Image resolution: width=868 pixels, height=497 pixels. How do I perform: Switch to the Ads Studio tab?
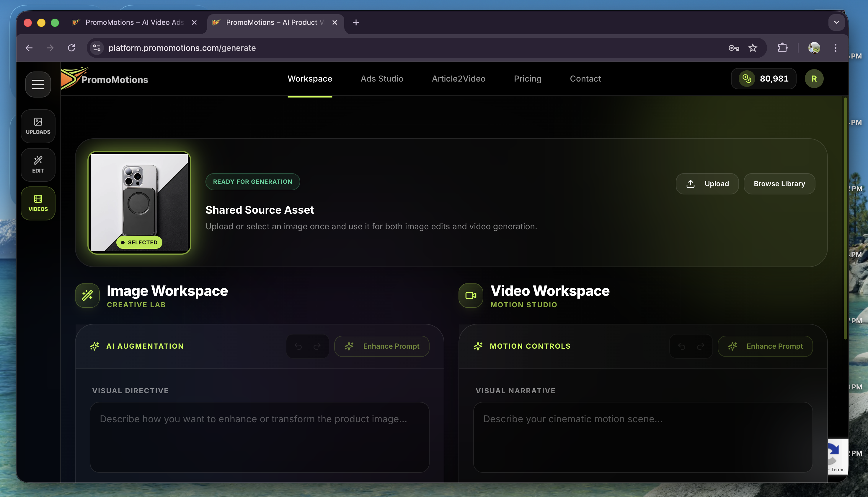click(382, 79)
